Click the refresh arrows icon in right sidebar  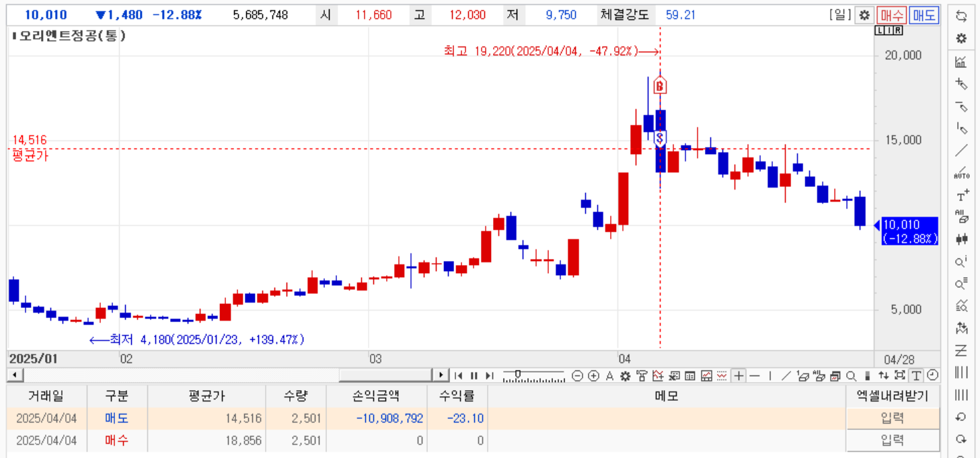[x=961, y=16]
